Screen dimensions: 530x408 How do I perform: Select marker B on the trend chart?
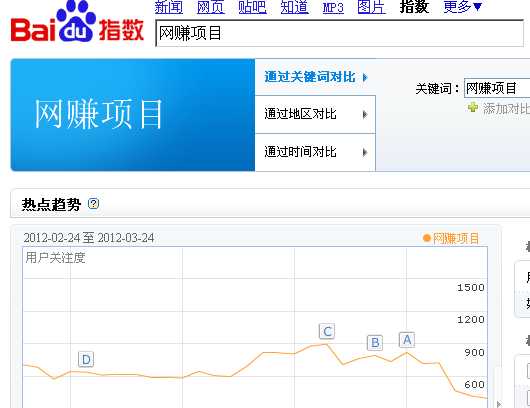tap(375, 343)
